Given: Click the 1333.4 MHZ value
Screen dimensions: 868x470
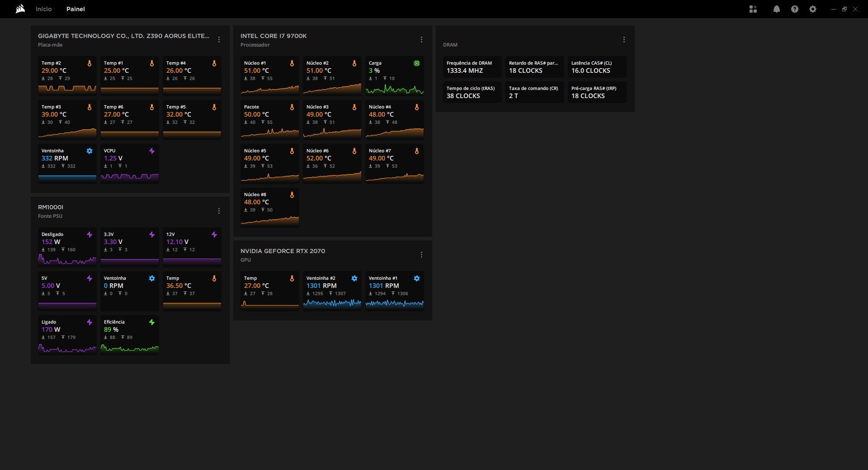Looking at the screenshot, I should click(x=465, y=70).
